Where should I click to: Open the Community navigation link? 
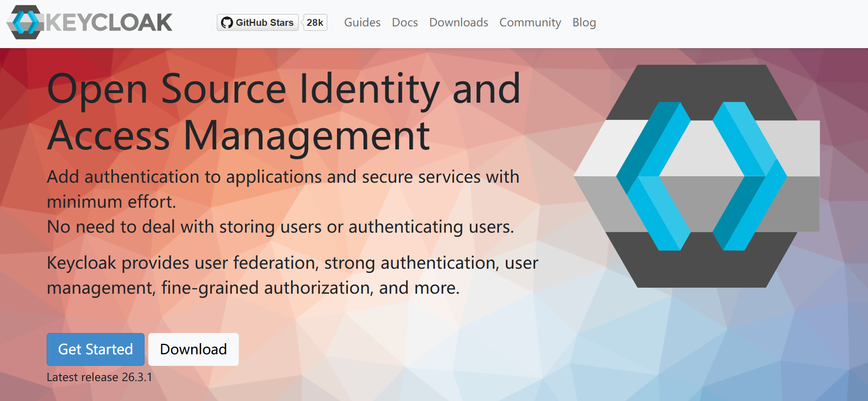tap(530, 23)
